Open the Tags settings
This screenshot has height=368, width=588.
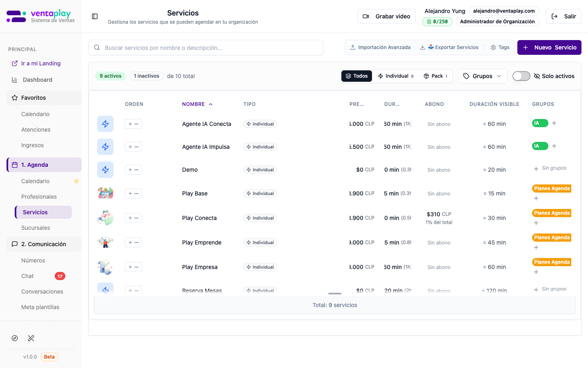pos(500,47)
